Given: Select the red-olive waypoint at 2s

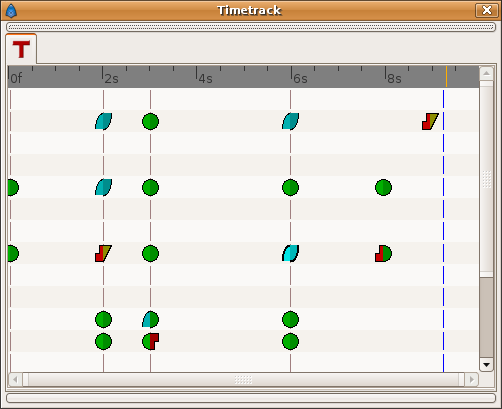Looking at the screenshot, I should 103,253.
